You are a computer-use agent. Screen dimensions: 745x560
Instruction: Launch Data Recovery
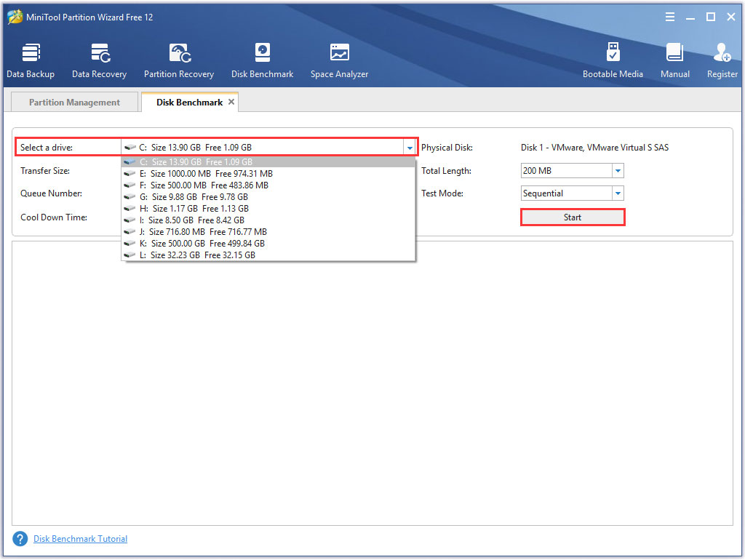(99, 60)
